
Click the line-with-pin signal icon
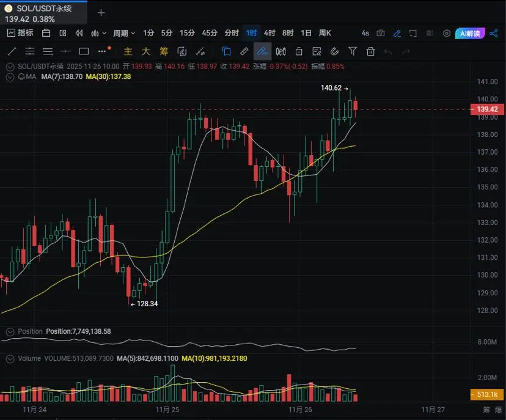[200, 51]
